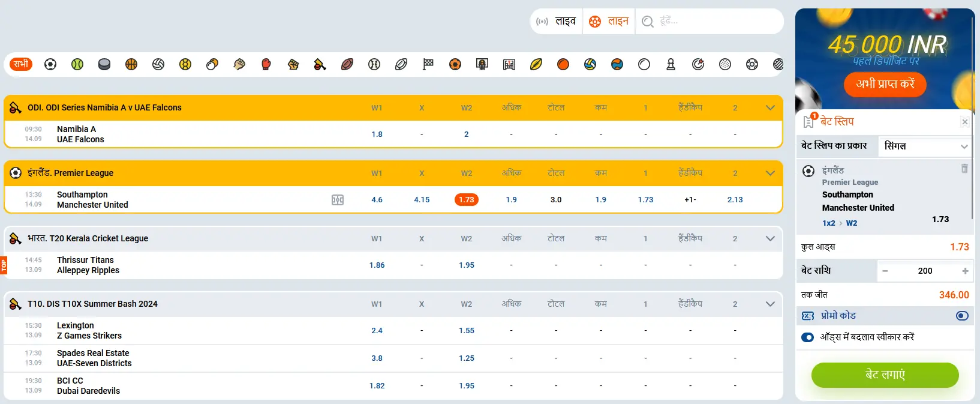Close the bet slip panel
Image resolution: width=980 pixels, height=404 pixels.
(x=964, y=122)
